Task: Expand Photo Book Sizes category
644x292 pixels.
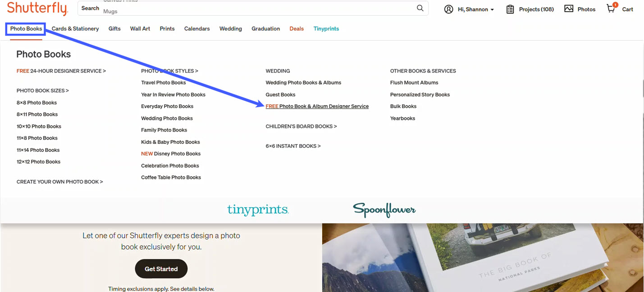Action: tap(42, 91)
